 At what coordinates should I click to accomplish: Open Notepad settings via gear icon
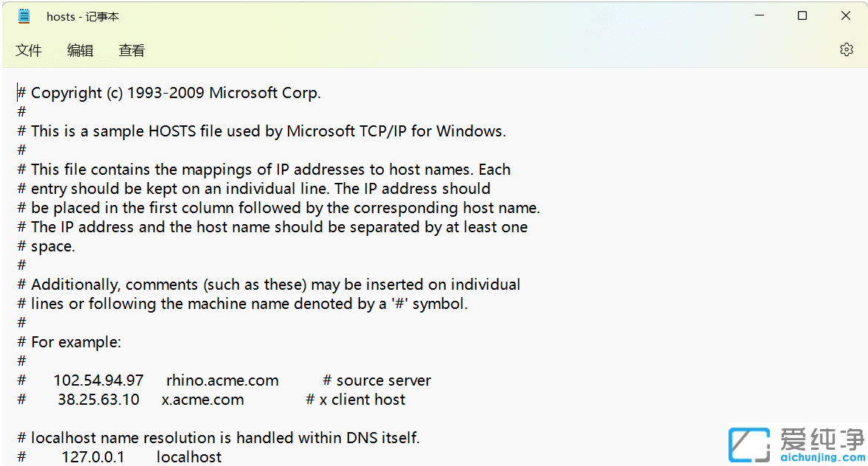coord(846,49)
